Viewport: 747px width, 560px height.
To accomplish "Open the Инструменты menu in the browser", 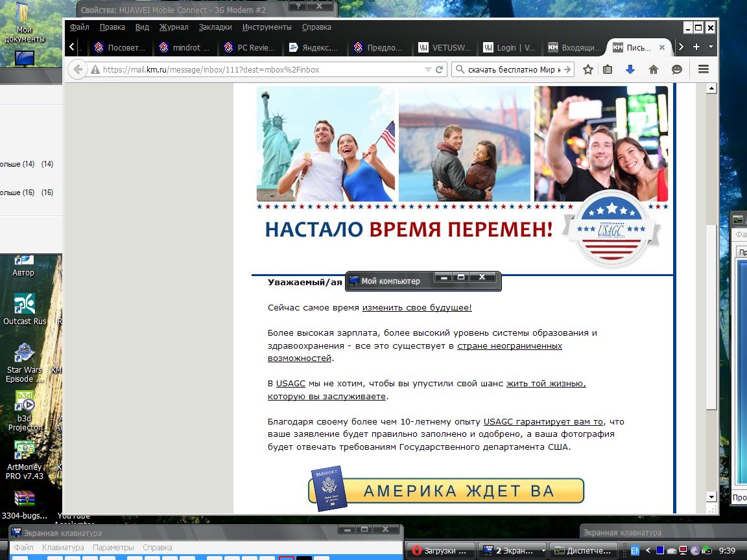I will [267, 27].
